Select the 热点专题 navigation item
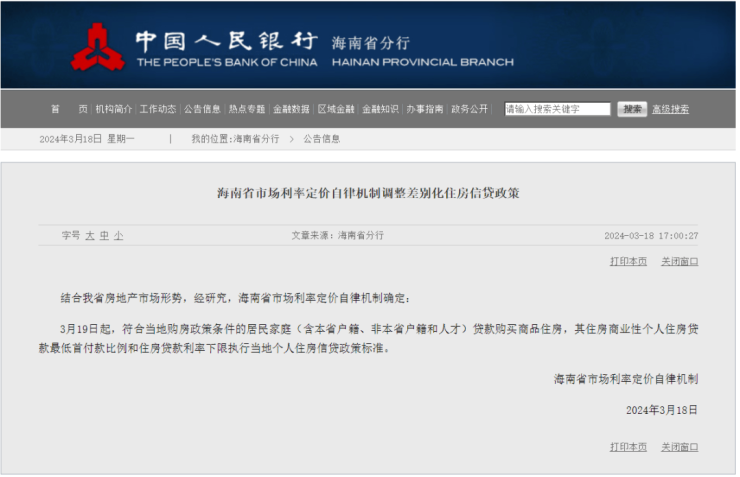 point(247,109)
